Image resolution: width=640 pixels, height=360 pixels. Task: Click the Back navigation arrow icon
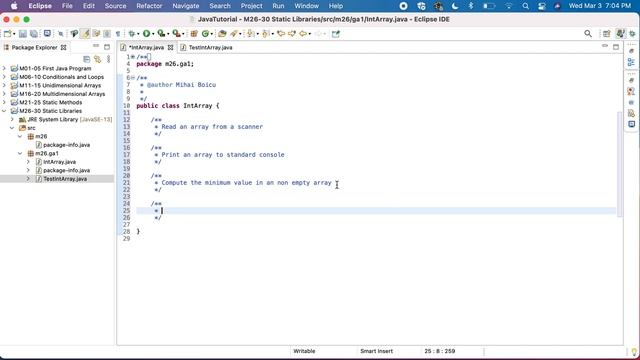[x=303, y=34]
